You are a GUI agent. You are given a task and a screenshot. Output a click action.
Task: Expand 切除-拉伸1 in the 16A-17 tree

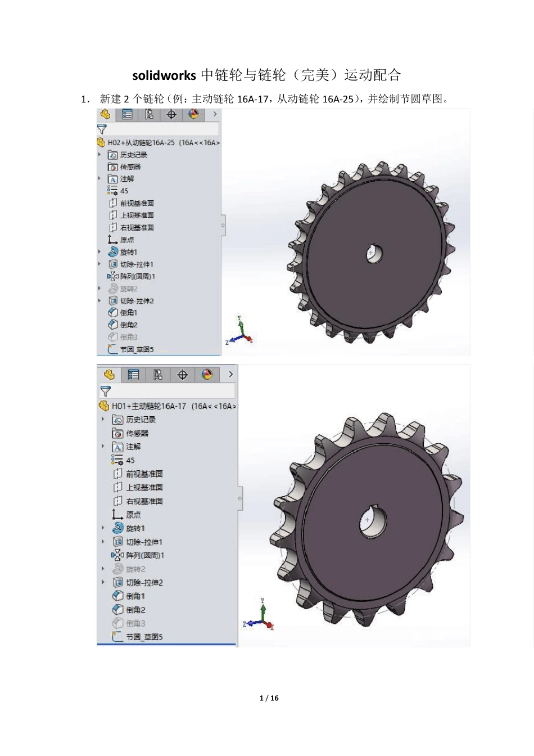pyautogui.click(x=103, y=542)
